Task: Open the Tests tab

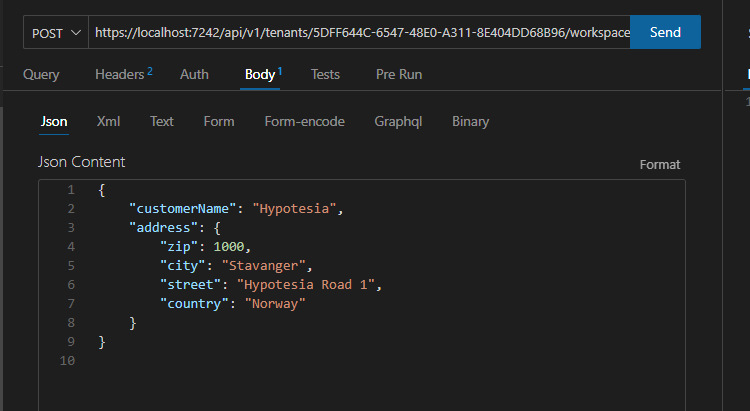Action: tap(325, 74)
